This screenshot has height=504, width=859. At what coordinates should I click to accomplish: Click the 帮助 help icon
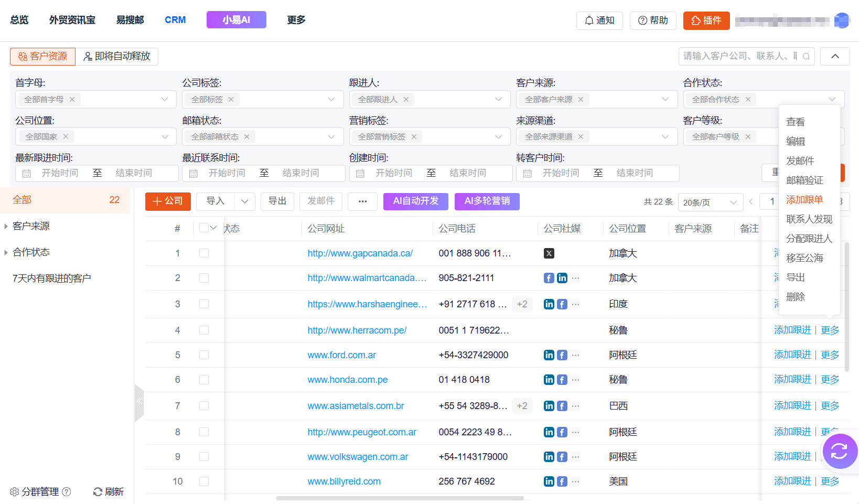pyautogui.click(x=641, y=20)
